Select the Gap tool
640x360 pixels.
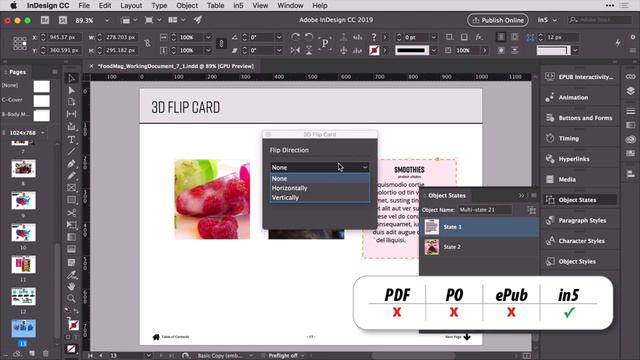(72, 114)
